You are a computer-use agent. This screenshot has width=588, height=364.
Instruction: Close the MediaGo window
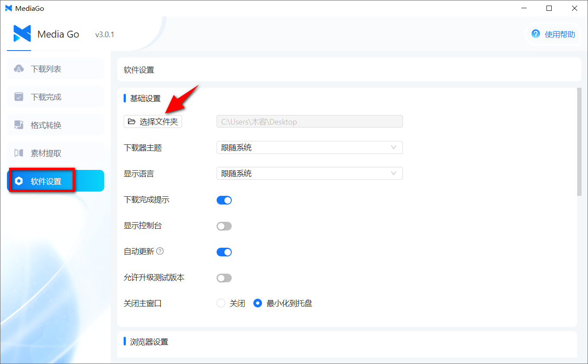(x=575, y=8)
